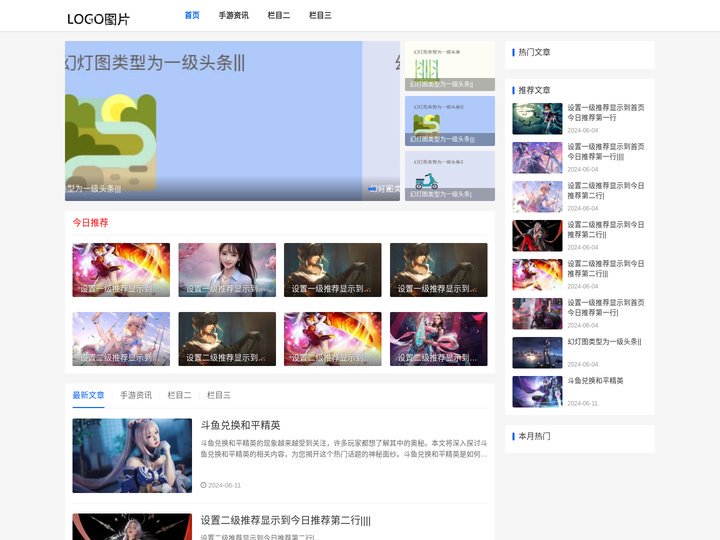The height and width of the screenshot is (540, 720).
Task: Click the red-and-black character thumbnail in 推荐文章
Action: click(x=537, y=236)
